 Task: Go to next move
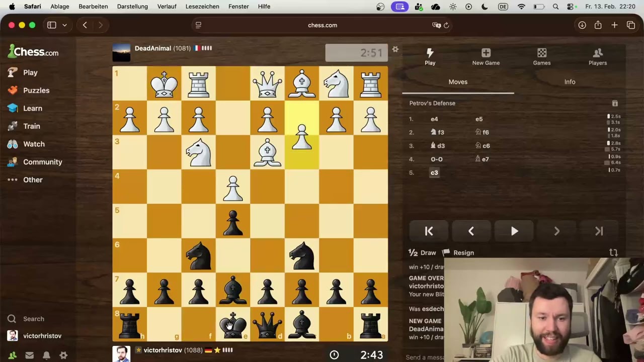point(556,231)
